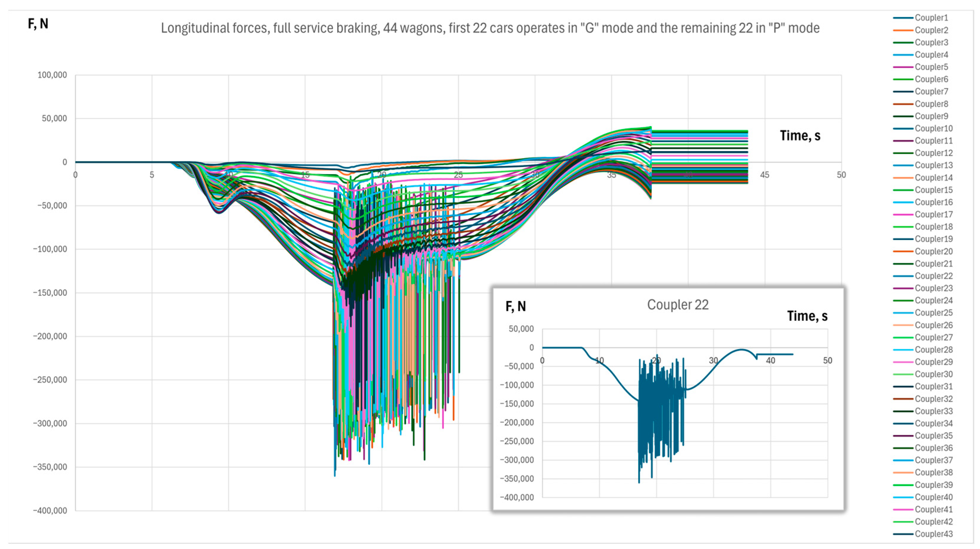Click the inset 'Coupler 22' title
The image size is (980, 549).
(x=678, y=305)
